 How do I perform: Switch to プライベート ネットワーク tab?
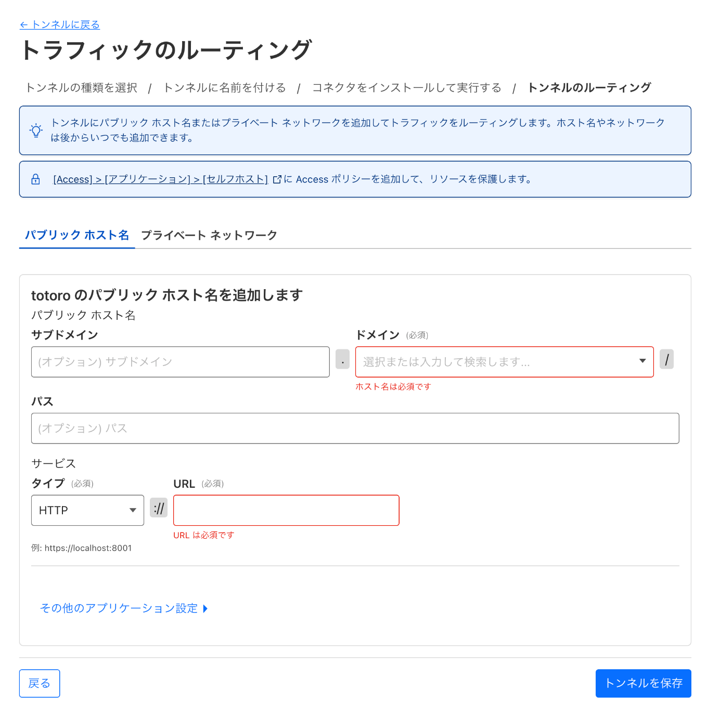pos(209,235)
